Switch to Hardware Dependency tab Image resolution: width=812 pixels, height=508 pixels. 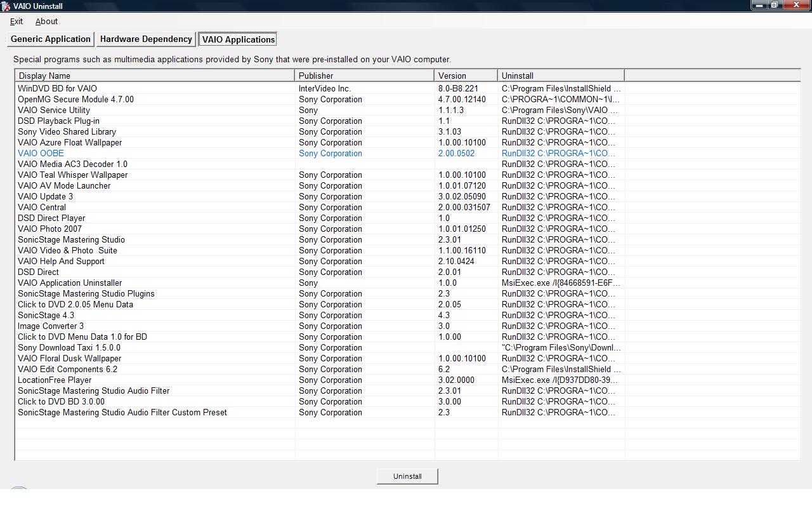146,39
